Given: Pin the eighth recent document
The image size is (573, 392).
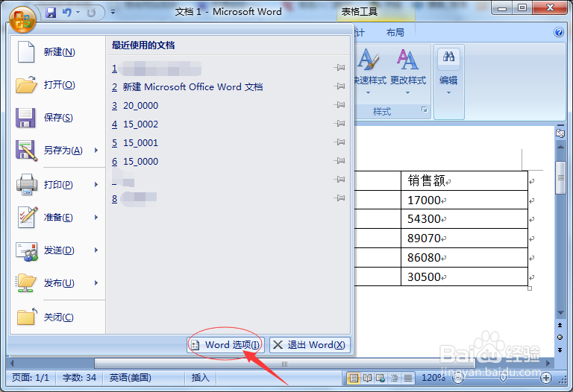Looking at the screenshot, I should pos(339,197).
